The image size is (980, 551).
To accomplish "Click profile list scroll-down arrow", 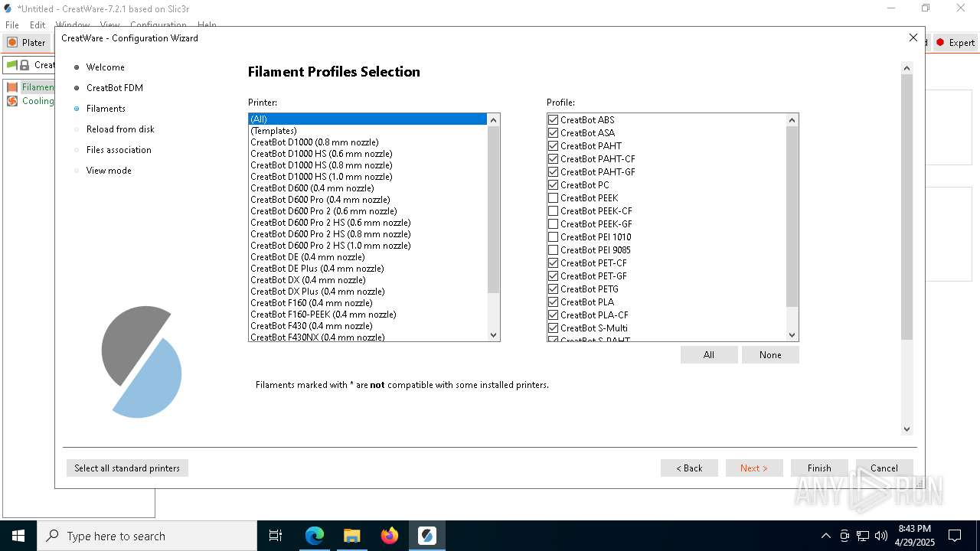I will (x=792, y=334).
